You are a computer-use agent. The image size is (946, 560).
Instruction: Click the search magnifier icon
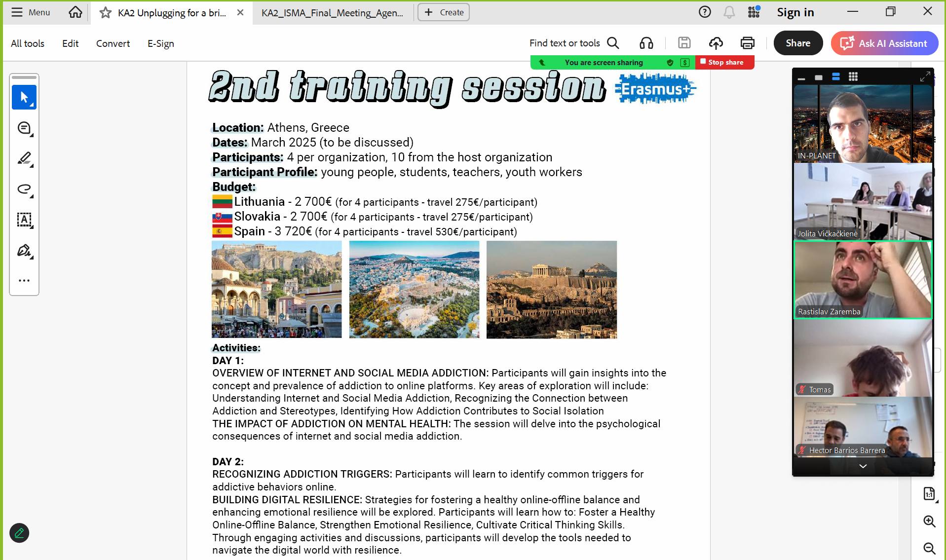613,43
